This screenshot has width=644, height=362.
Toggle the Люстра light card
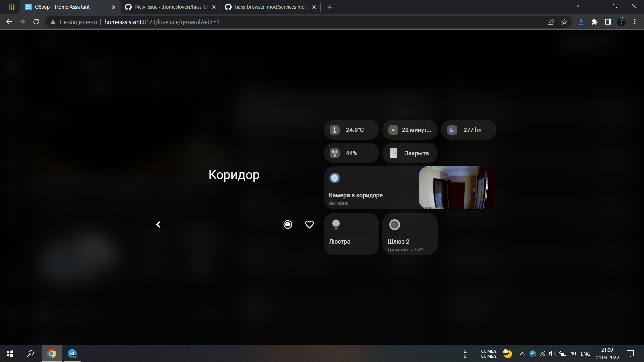(x=351, y=234)
